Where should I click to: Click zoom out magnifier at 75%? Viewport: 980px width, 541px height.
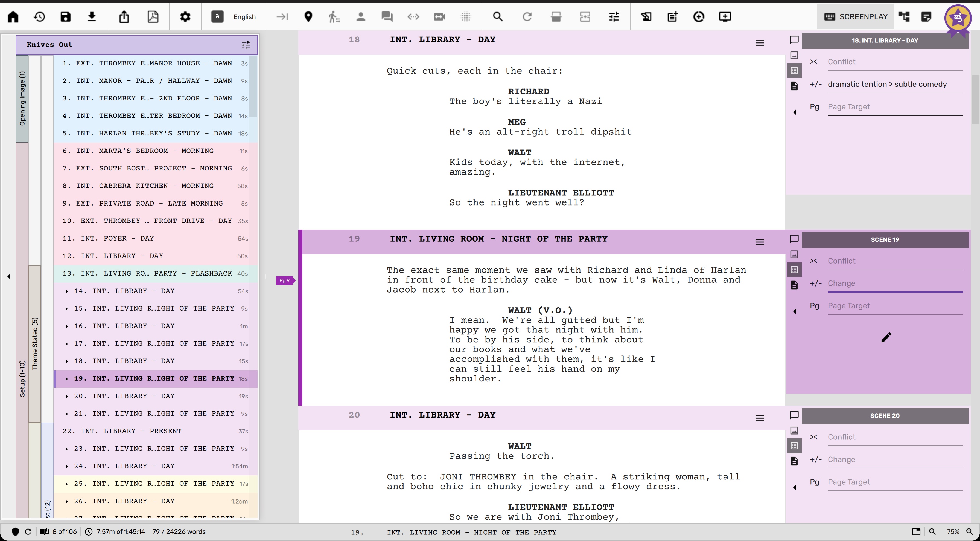tap(932, 531)
